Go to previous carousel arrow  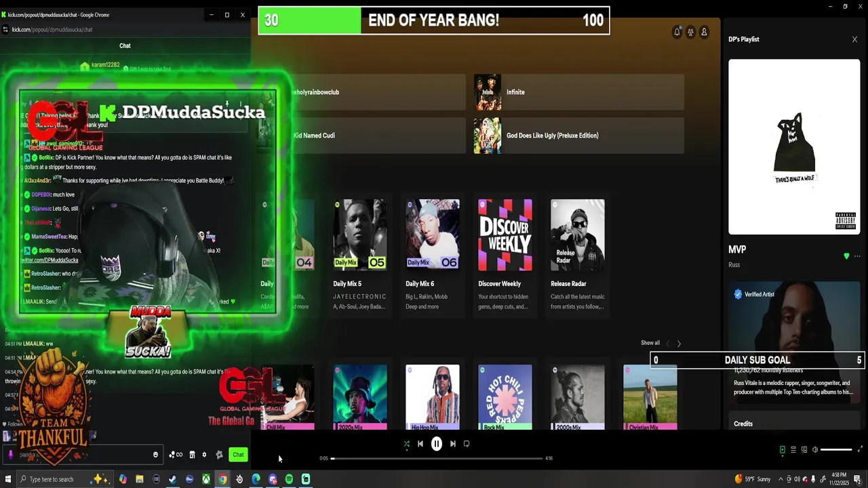(667, 344)
